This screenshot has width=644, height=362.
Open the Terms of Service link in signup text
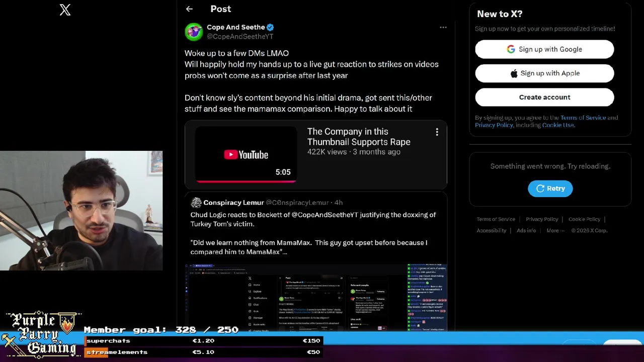583,118
